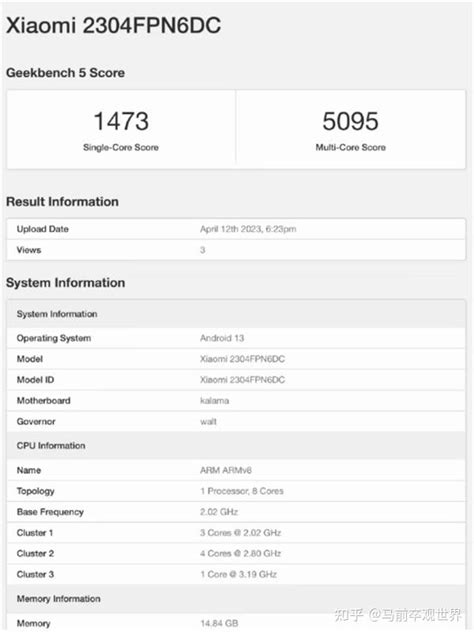Click the CPU Information header row
Image resolution: width=474 pixels, height=635 pixels.
236,445
